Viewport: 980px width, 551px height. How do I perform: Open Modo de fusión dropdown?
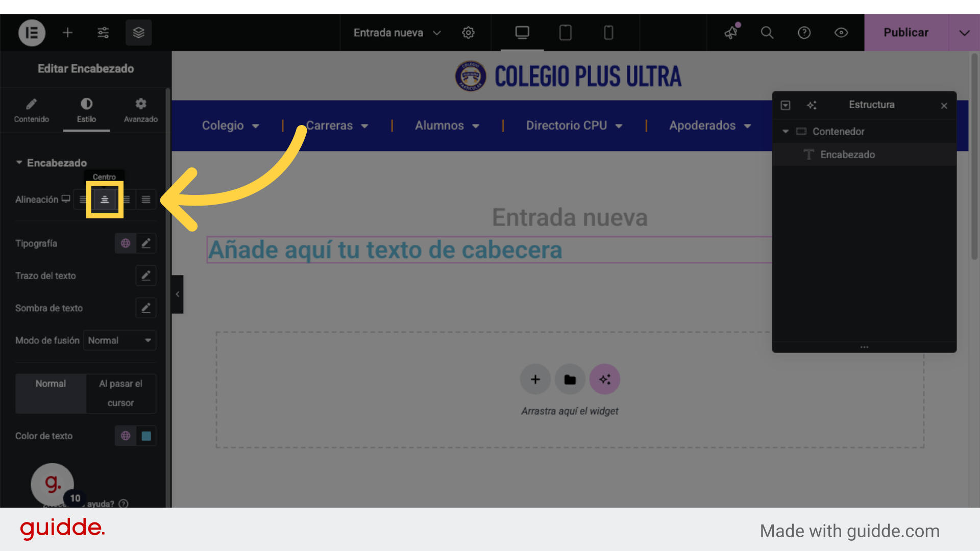119,340
